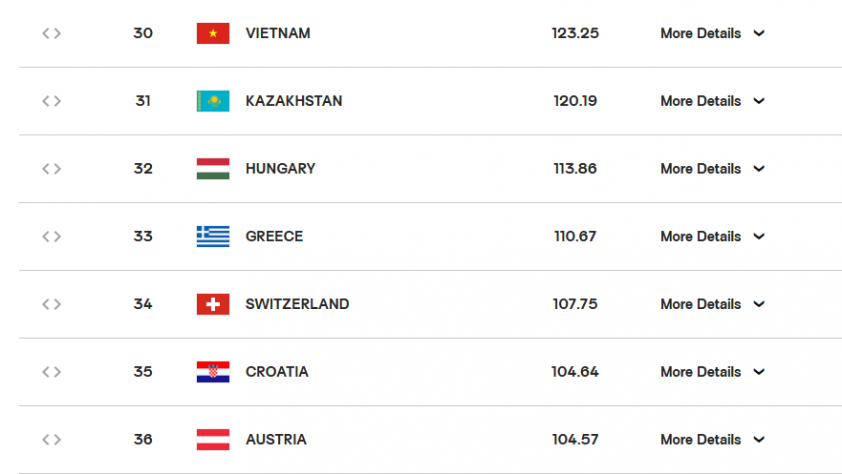This screenshot has height=474, width=842.
Task: Click the Switzerland flag icon
Action: click(213, 304)
